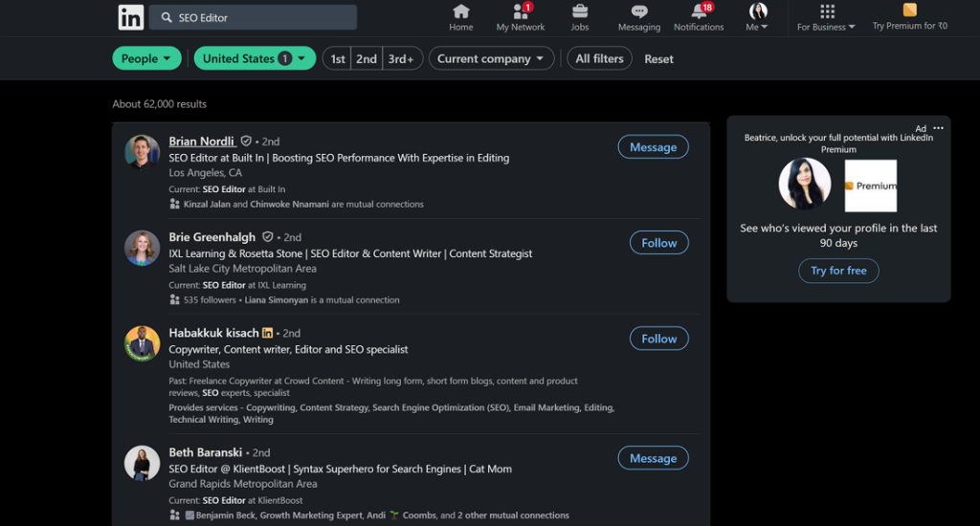Click the 'About 62,000 results' text
The height and width of the screenshot is (526, 980).
click(x=160, y=103)
